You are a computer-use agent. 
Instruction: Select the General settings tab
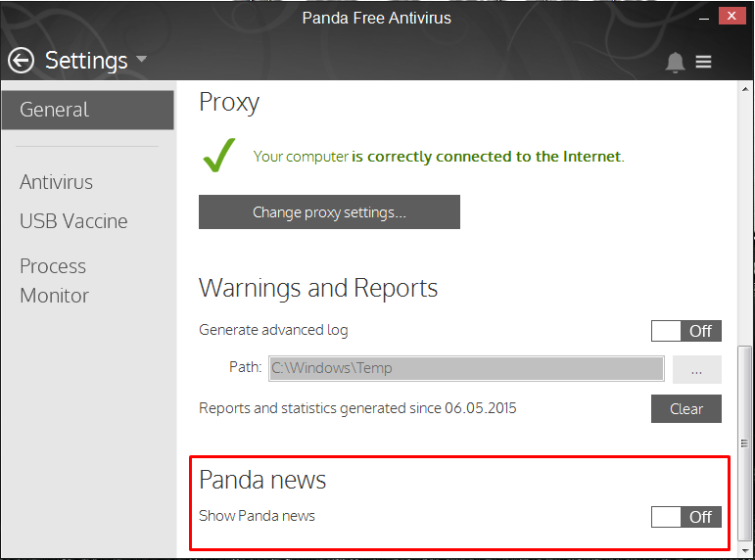click(x=87, y=110)
